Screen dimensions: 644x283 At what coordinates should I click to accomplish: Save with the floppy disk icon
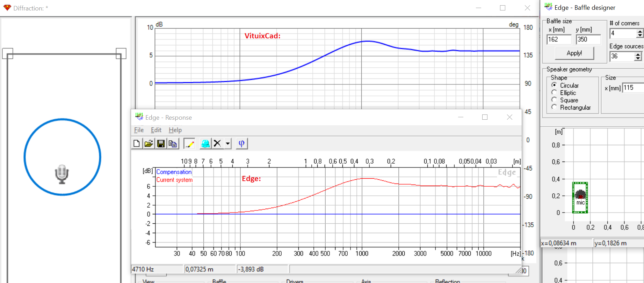click(161, 143)
